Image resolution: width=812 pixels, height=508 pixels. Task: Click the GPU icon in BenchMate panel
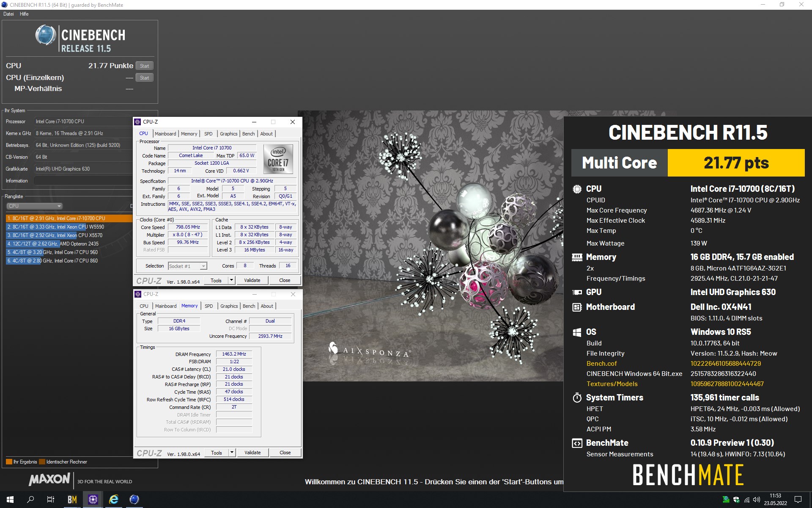tap(577, 292)
